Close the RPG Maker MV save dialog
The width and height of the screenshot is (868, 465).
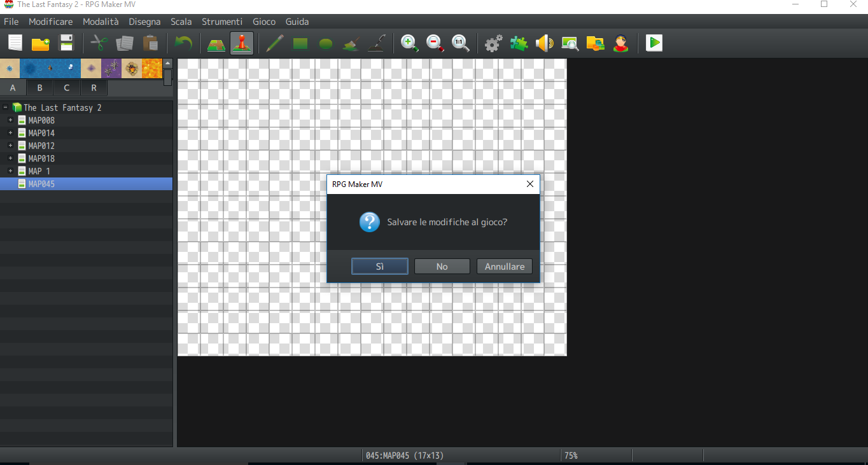(530, 184)
